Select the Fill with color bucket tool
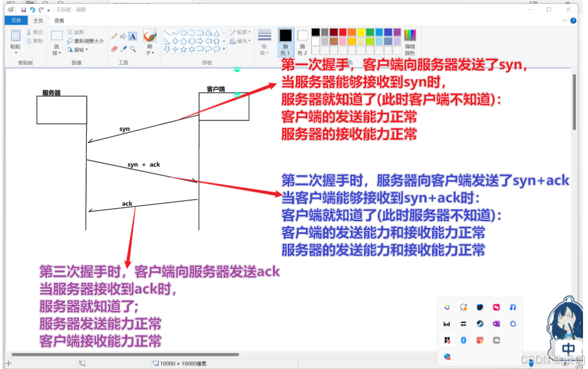The height and width of the screenshot is (369, 588). click(x=123, y=37)
